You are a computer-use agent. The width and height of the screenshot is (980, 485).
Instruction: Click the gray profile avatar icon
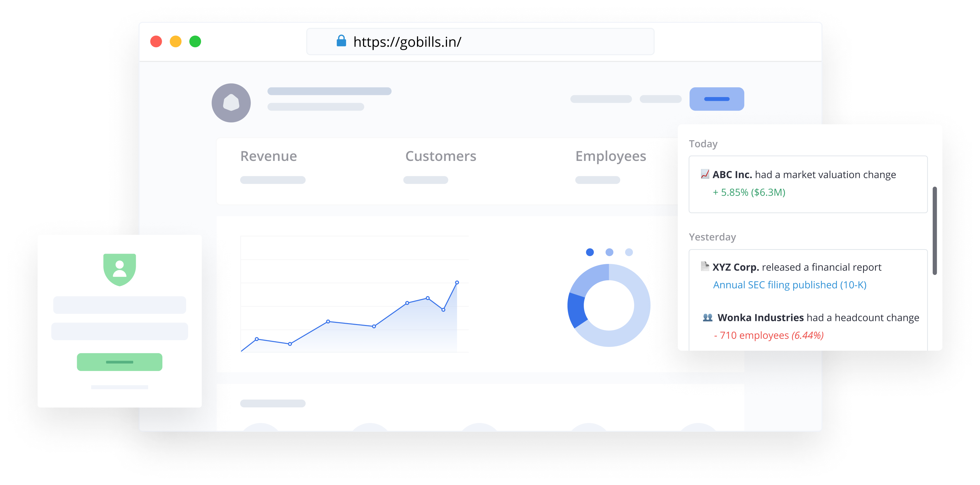point(231,103)
